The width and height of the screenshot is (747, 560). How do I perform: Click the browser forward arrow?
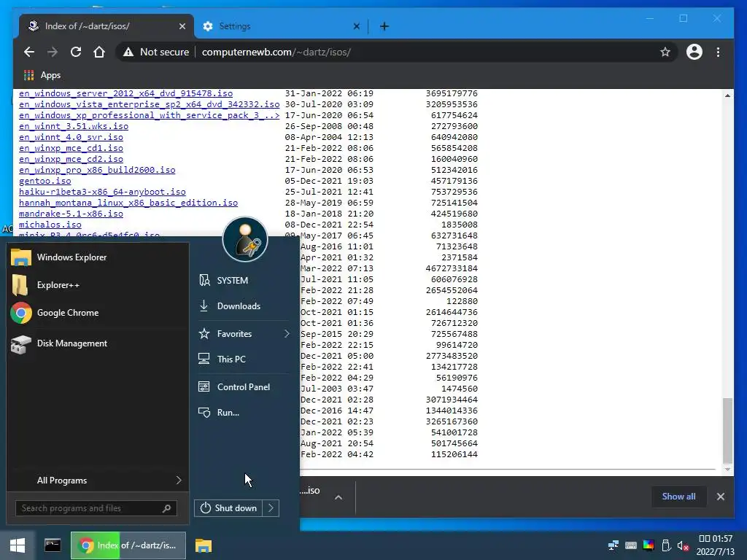click(x=52, y=52)
